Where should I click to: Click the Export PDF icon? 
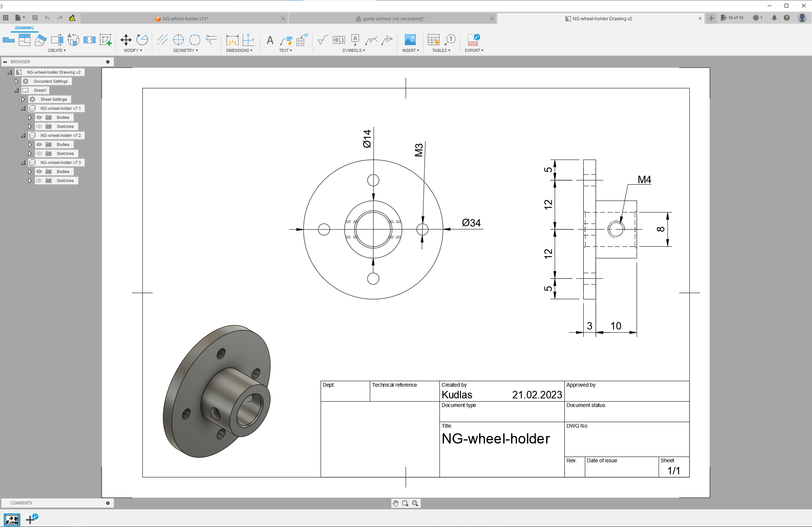pyautogui.click(x=473, y=40)
